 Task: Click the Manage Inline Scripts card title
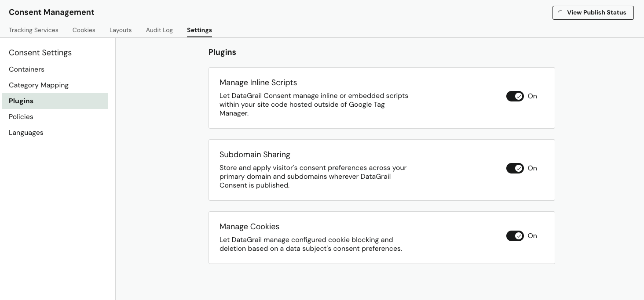(258, 83)
